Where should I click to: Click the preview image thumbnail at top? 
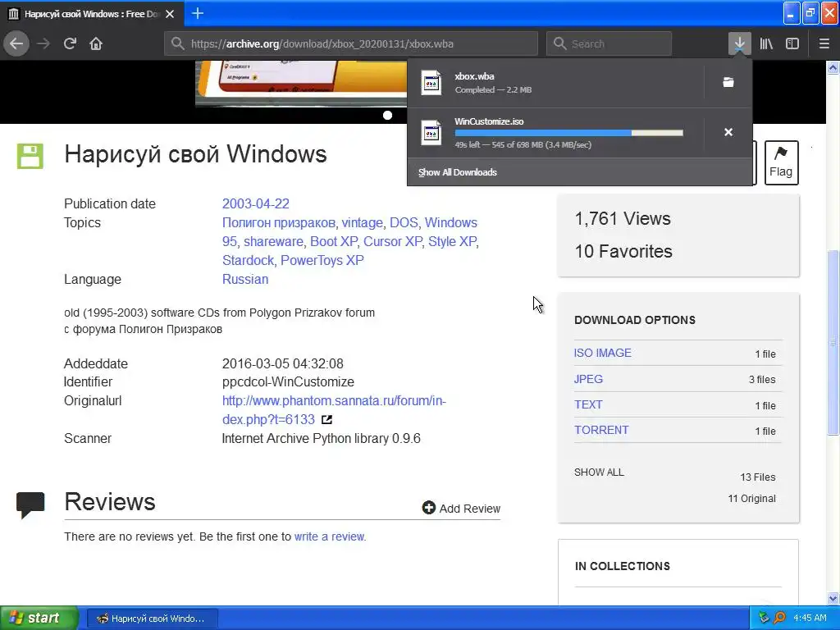[x=301, y=83]
